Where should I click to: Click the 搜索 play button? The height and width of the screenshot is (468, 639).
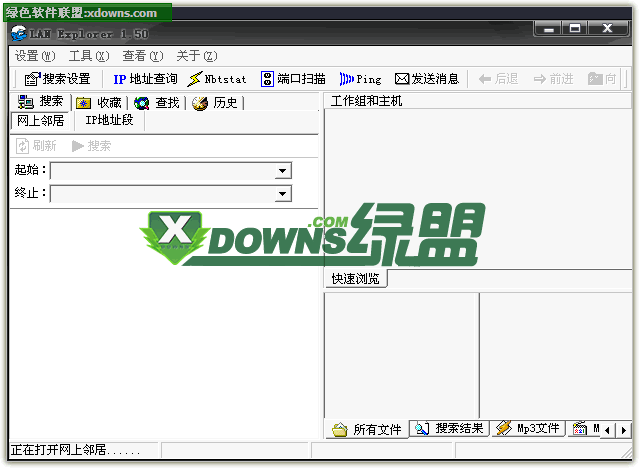91,146
